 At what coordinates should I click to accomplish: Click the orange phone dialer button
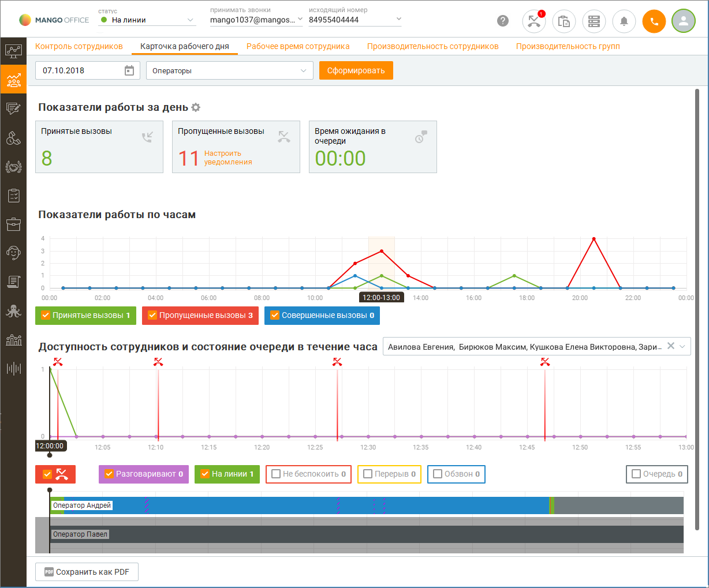click(x=654, y=21)
